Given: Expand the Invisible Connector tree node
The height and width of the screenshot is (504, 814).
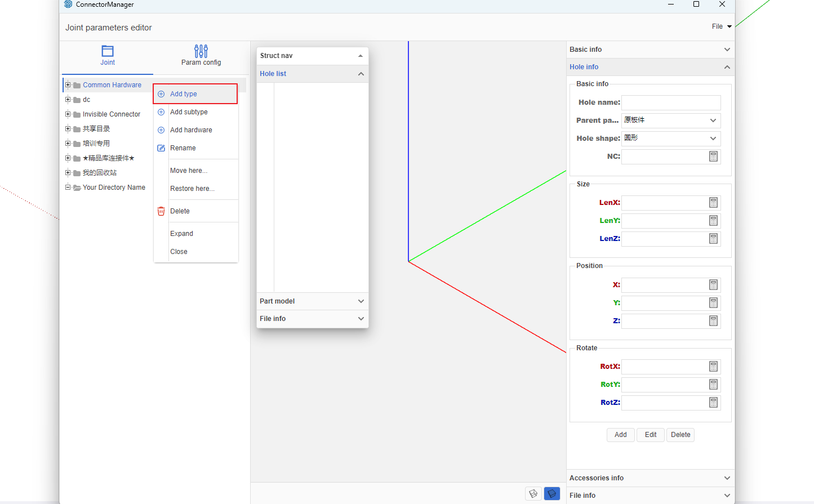Looking at the screenshot, I should [x=68, y=114].
